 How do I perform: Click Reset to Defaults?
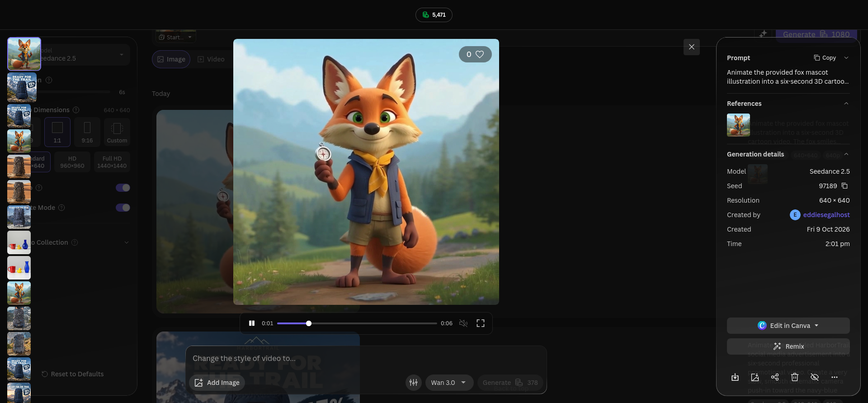point(72,374)
